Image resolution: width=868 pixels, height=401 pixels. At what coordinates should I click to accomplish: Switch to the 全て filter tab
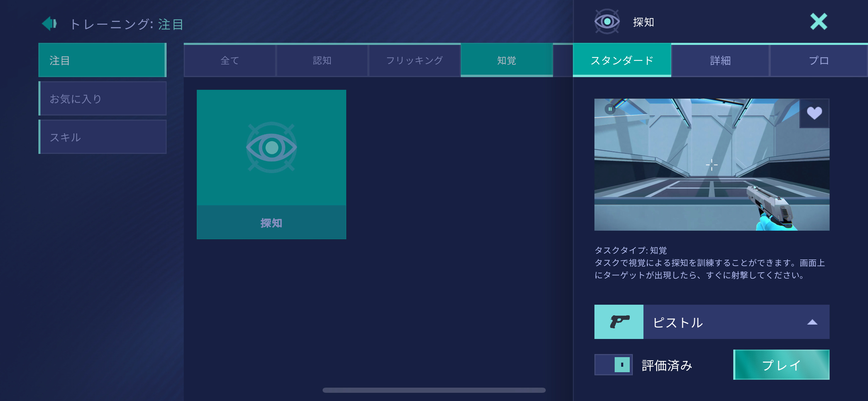pyautogui.click(x=230, y=61)
